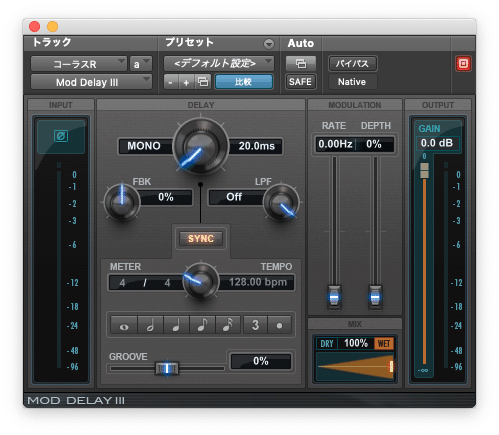Open the Mod Delay III plug-in selector
The height and width of the screenshot is (435, 499).
point(91,82)
